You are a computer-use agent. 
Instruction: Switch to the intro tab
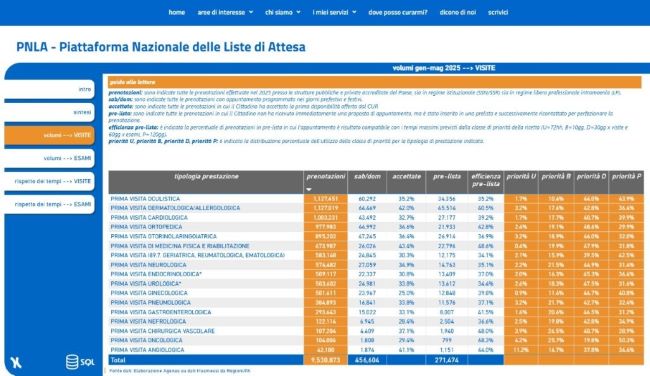[x=49, y=89]
